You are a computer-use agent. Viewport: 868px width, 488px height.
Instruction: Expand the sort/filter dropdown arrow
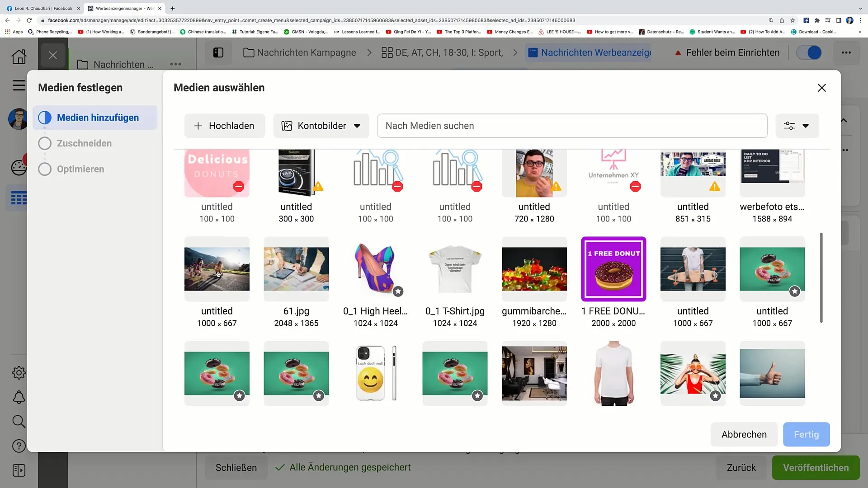[x=806, y=125]
